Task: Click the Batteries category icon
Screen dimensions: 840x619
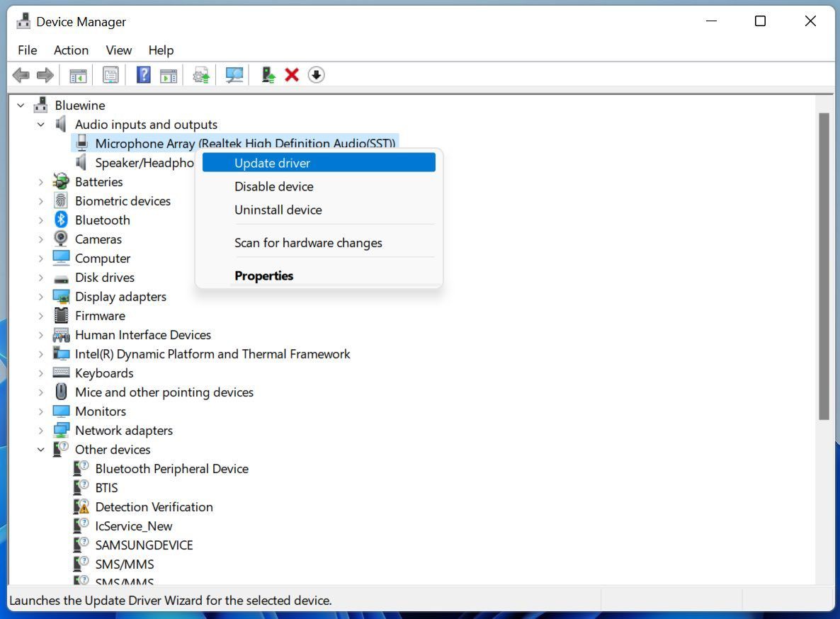Action: (61, 181)
